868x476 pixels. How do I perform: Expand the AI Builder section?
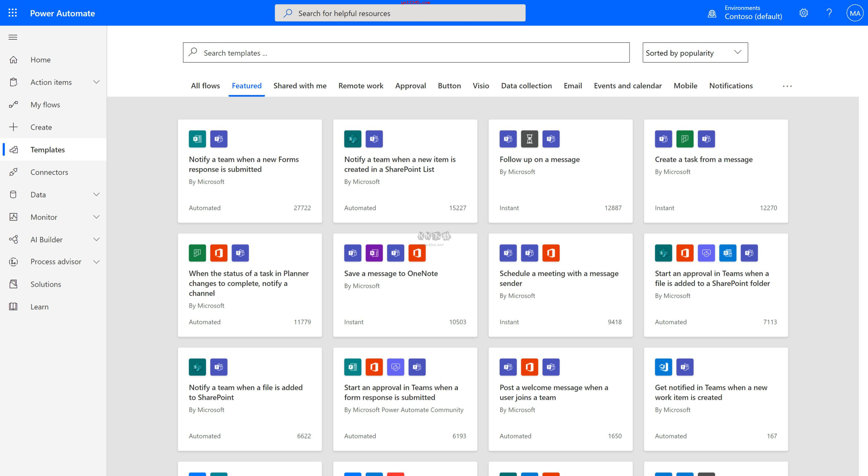tap(96, 239)
